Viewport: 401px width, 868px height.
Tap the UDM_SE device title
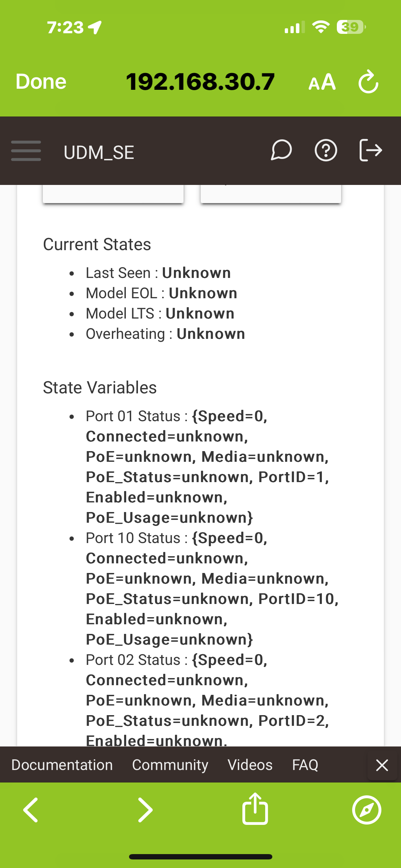[99, 153]
